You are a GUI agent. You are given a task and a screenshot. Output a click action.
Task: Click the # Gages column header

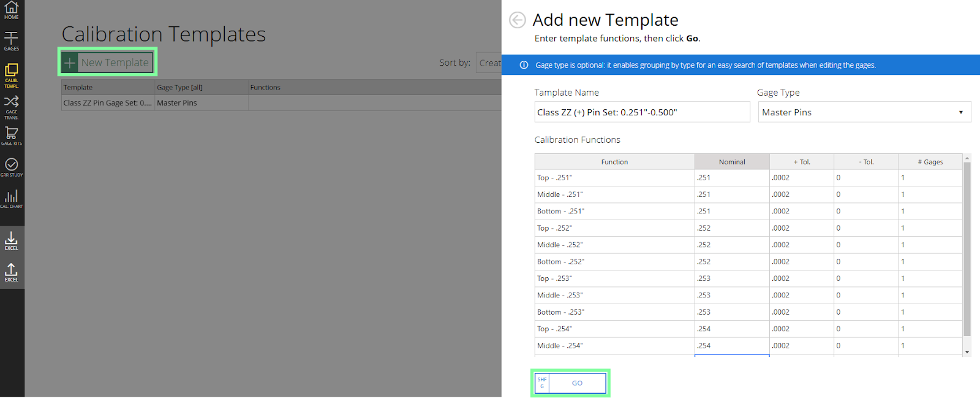pyautogui.click(x=930, y=162)
